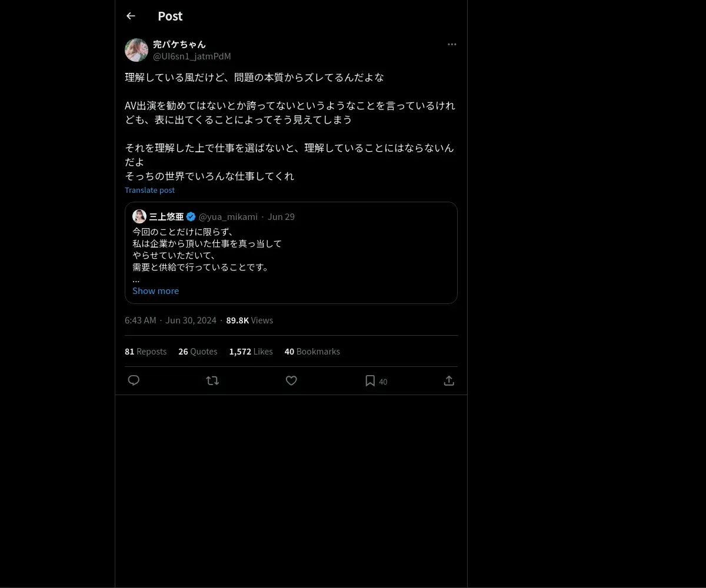Bookmark the post using the bookmark icon

click(370, 380)
